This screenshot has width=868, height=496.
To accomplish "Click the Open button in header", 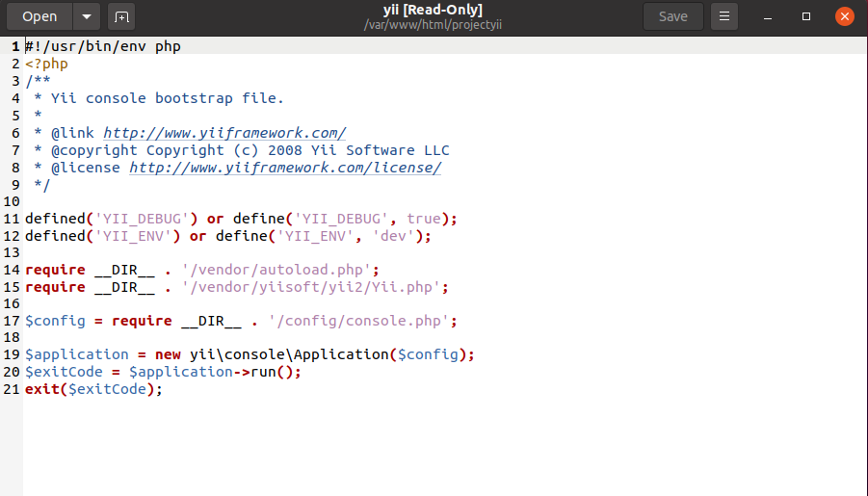I will 39,16.
